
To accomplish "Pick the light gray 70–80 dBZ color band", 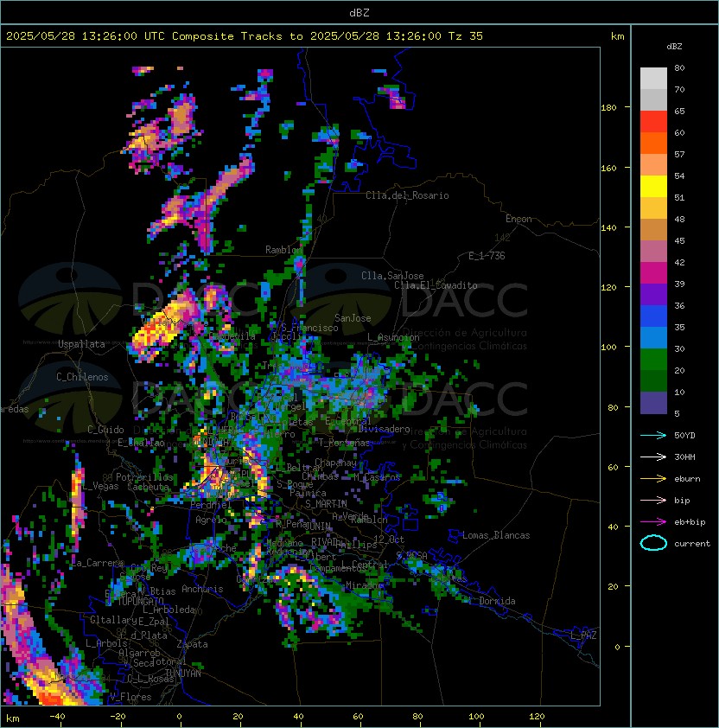I will point(653,79).
